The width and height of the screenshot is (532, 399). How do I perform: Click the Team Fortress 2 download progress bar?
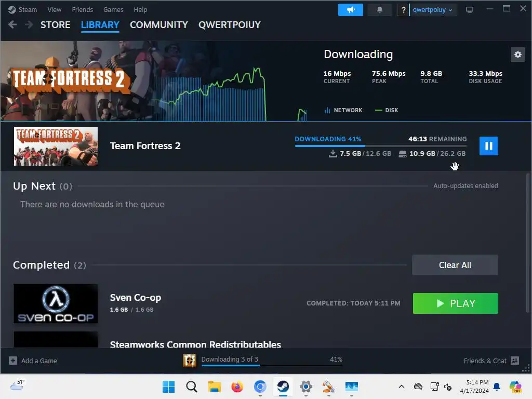coord(381,146)
